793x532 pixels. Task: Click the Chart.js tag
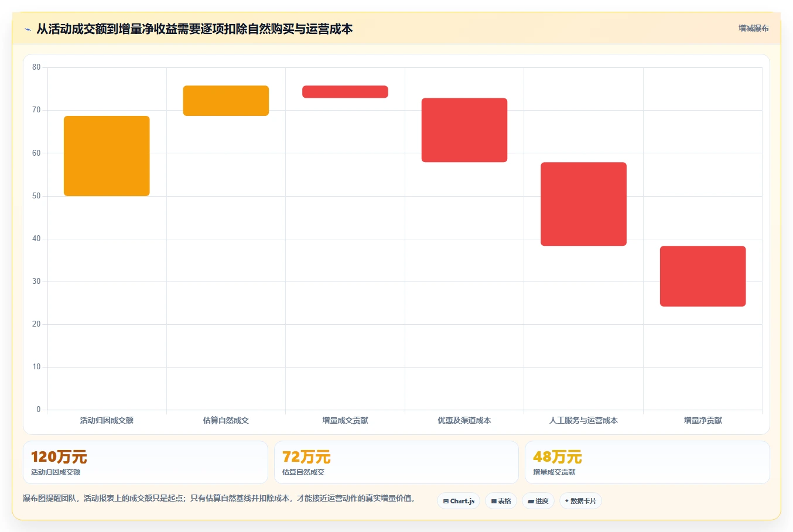tap(459, 501)
